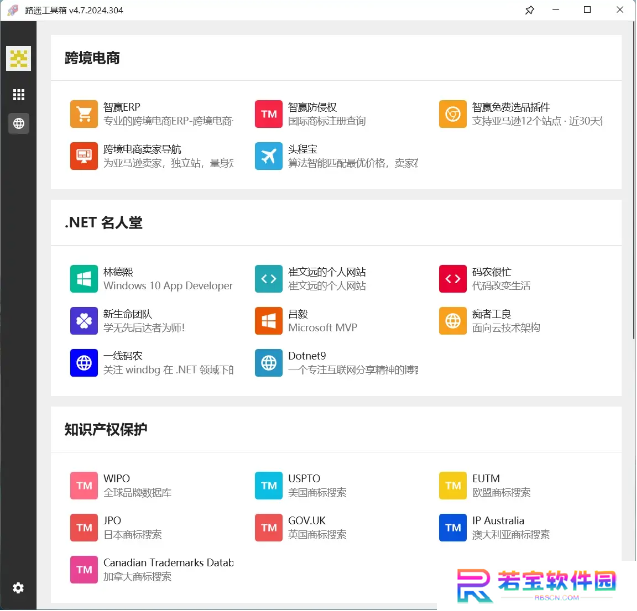Viewport: 637px width, 611px height.
Task: Click the red code icon for 码农很忙
Action: tap(453, 279)
